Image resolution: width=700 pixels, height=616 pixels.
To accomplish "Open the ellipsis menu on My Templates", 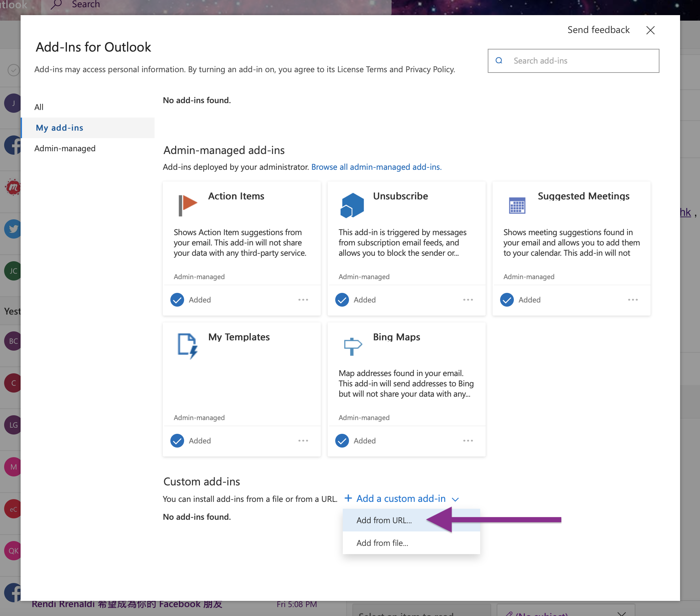I will pos(303,440).
